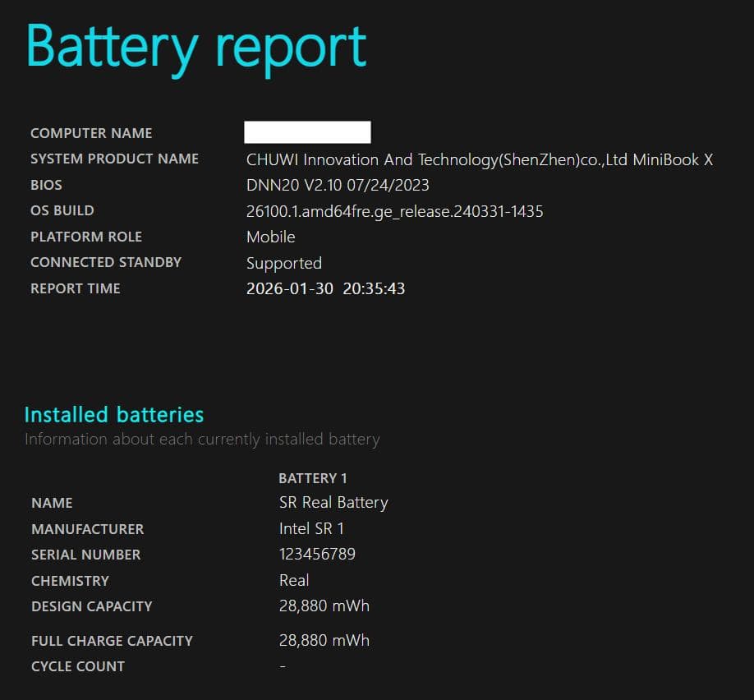This screenshot has width=754, height=700.
Task: Select the SYSTEM PRODUCT NAME label
Action: tap(114, 159)
